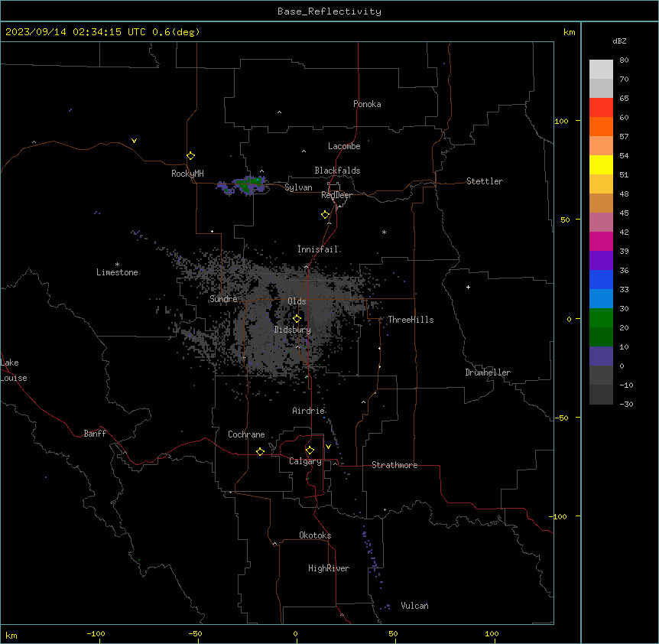Select the Okotoks label
This screenshot has width=659, height=644.
tap(315, 535)
